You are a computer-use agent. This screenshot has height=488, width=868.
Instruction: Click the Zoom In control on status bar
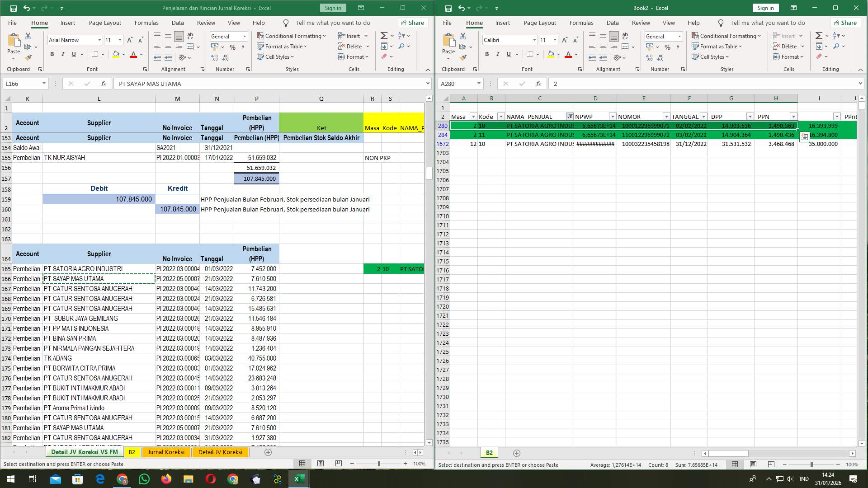[x=406, y=464]
